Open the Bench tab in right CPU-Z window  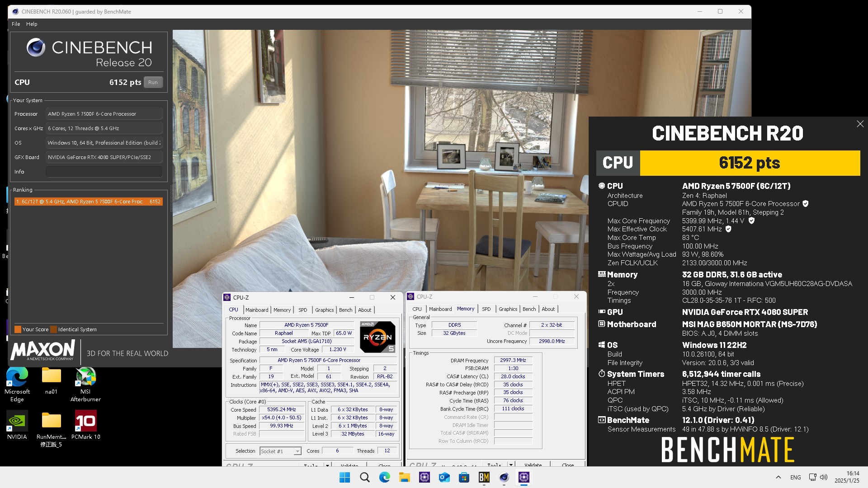[529, 309]
